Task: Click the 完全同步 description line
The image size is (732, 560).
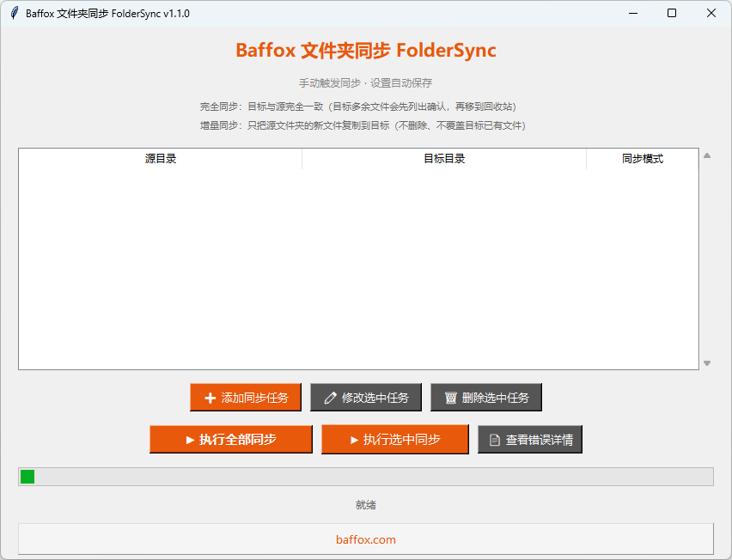Action: pos(358,107)
